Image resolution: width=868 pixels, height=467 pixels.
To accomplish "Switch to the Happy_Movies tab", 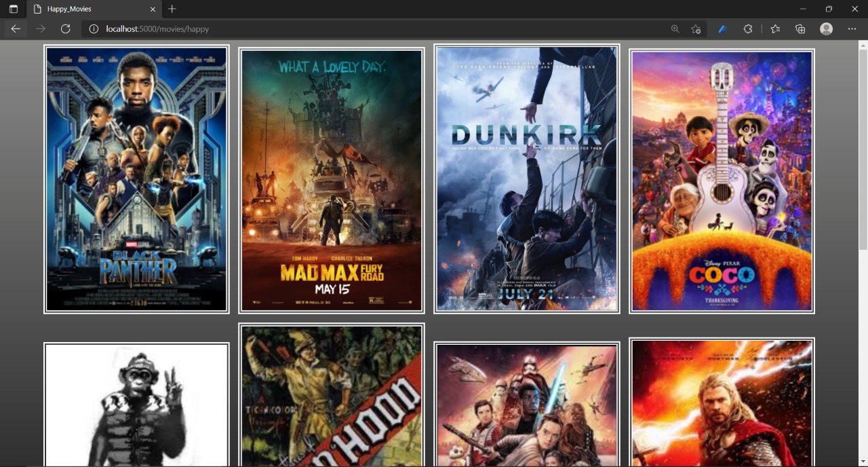I will click(95, 10).
